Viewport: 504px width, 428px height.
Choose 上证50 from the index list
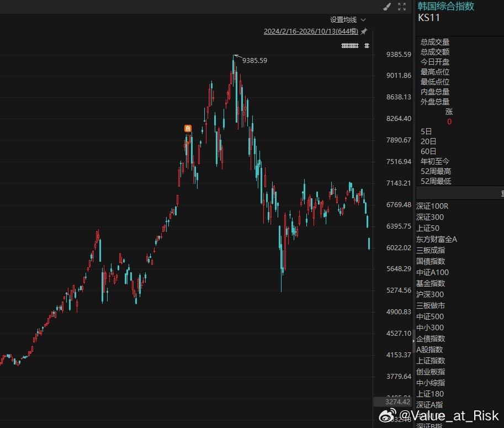428,228
